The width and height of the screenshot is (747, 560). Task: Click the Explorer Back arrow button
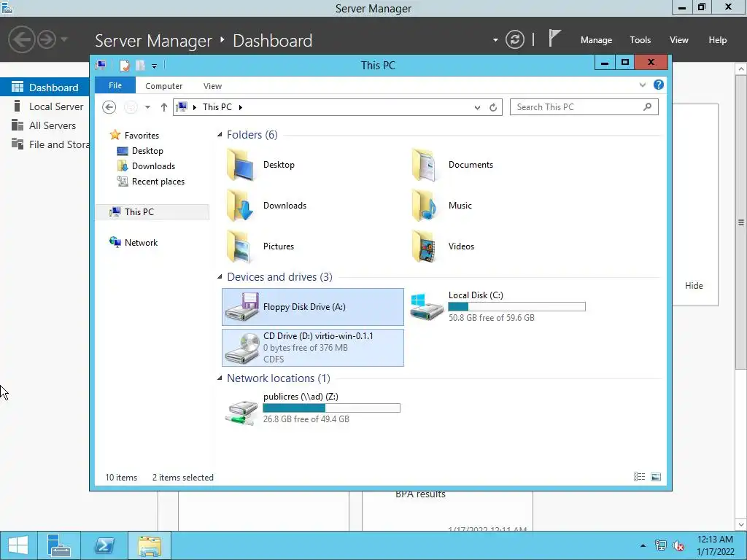tap(109, 107)
